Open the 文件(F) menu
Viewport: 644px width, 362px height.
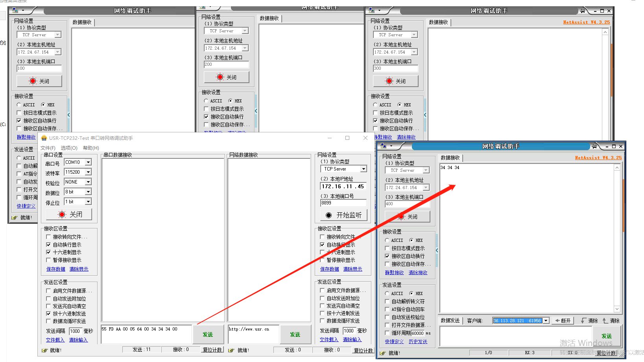48,148
